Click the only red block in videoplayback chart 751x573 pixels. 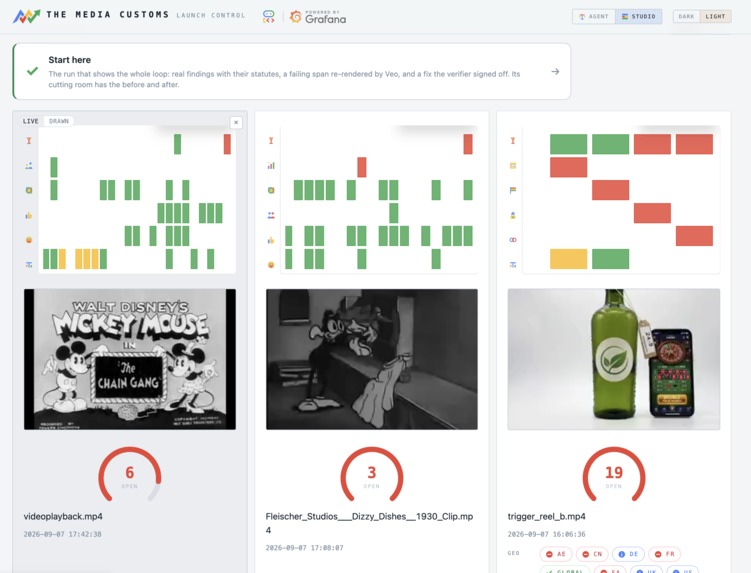pyautogui.click(x=227, y=144)
